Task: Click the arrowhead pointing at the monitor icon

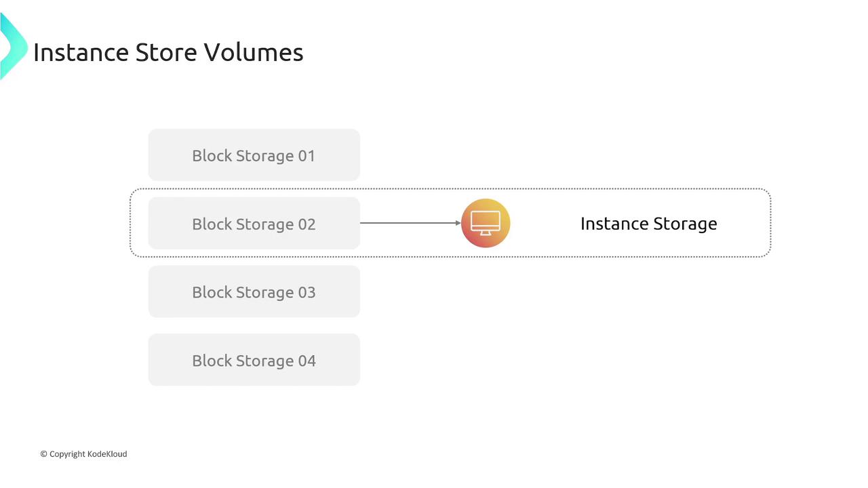Action: pos(458,223)
